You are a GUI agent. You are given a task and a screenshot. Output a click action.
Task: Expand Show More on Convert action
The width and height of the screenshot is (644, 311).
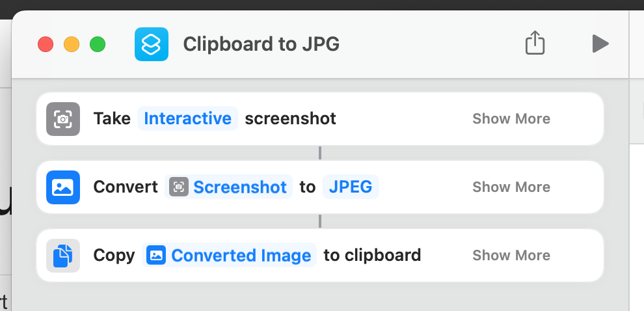point(511,187)
